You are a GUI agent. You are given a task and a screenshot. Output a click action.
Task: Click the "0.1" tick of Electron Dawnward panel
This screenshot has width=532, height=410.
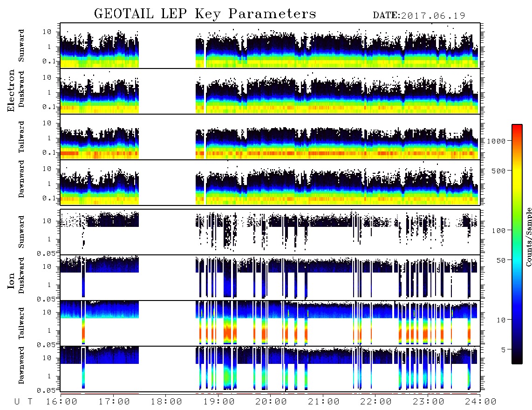tap(49, 198)
